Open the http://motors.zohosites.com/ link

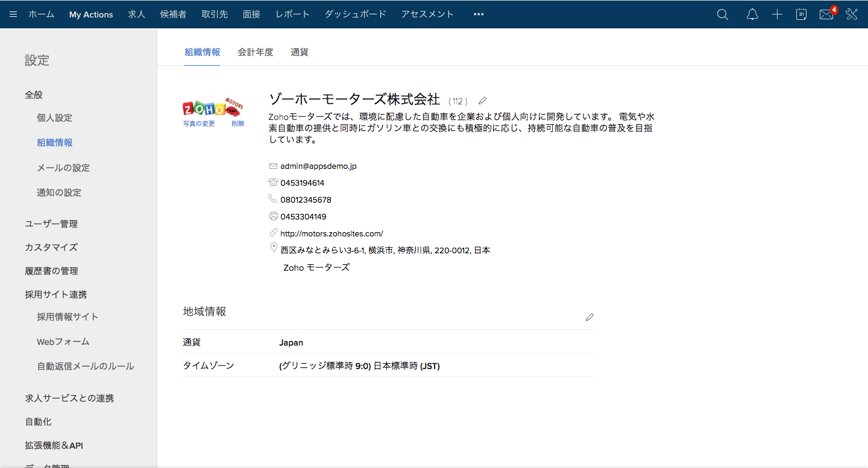(x=332, y=233)
